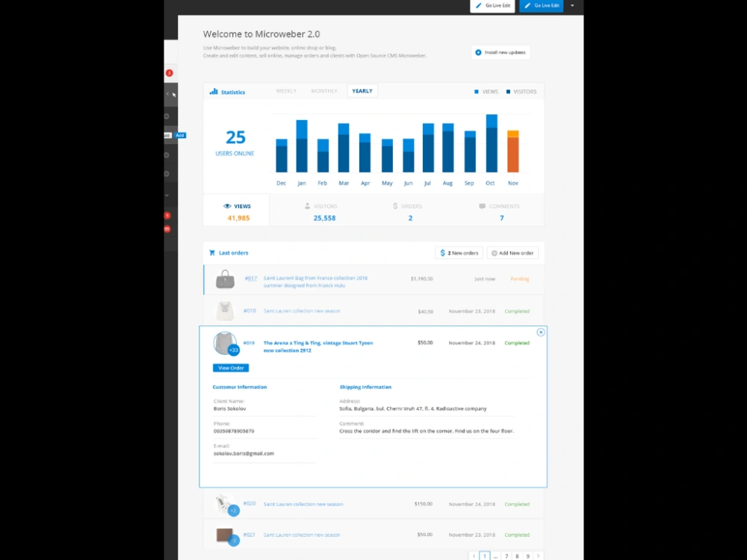Toggle the Views legend swatch
747x560 pixels.
pos(477,91)
